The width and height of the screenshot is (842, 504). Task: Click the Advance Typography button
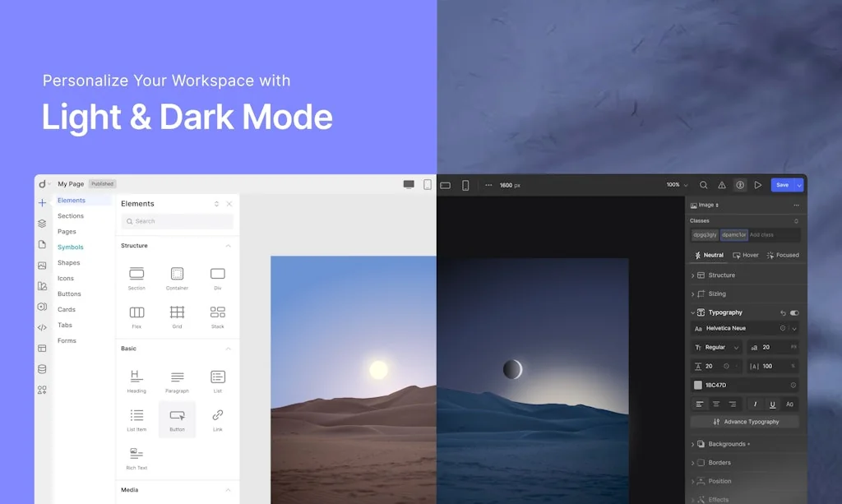click(745, 422)
